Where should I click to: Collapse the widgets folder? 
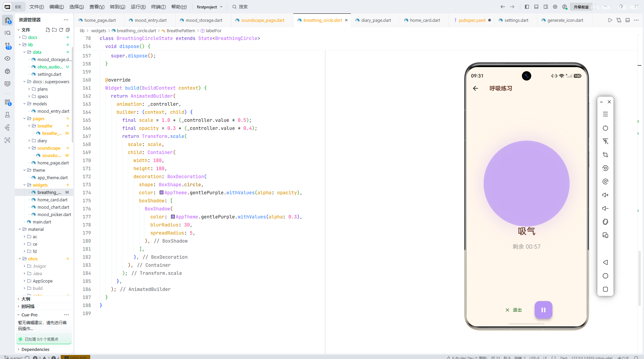click(x=40, y=185)
